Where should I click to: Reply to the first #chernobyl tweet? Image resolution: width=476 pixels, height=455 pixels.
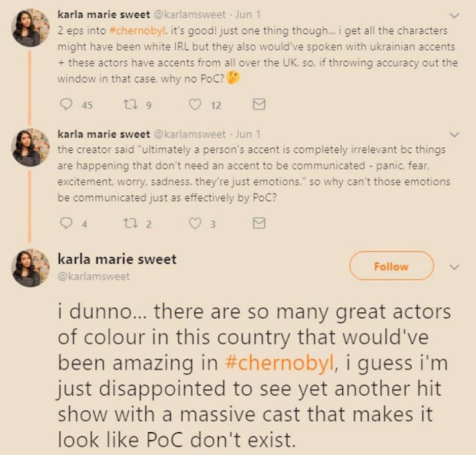pos(66,105)
